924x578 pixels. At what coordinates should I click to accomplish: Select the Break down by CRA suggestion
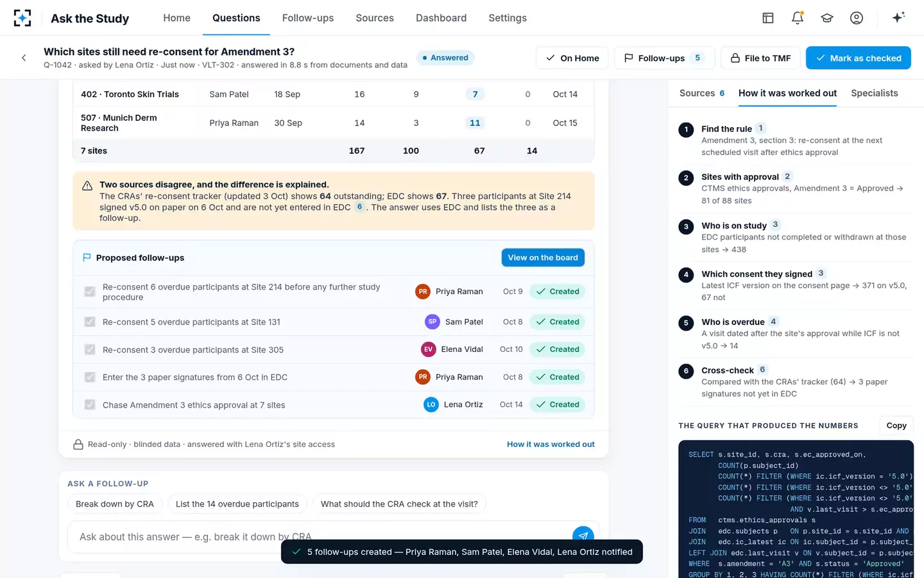point(115,504)
